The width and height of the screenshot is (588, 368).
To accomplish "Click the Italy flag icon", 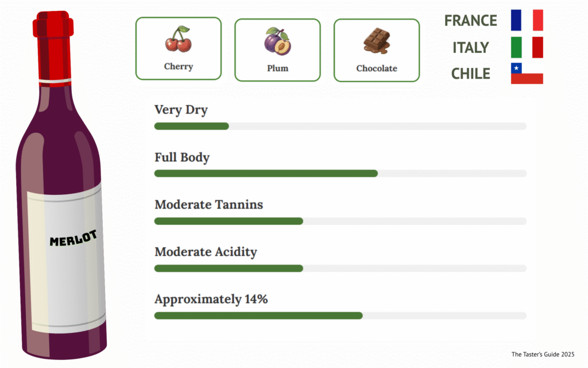I will tap(527, 47).
